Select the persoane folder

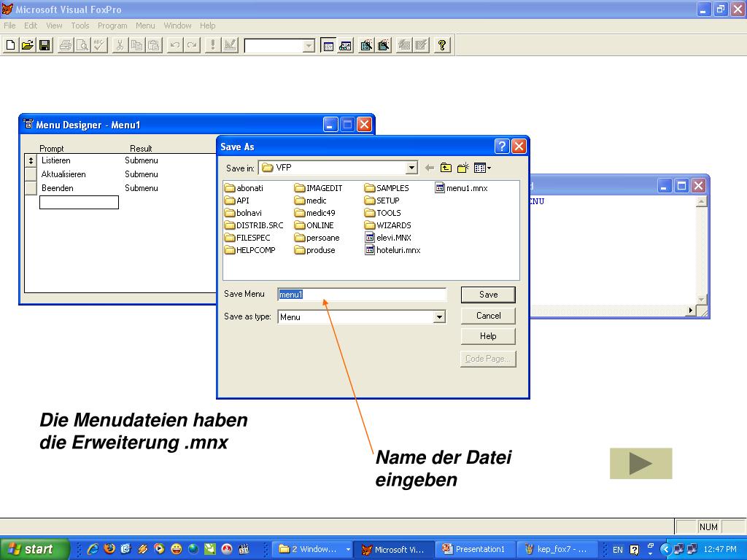coord(317,238)
